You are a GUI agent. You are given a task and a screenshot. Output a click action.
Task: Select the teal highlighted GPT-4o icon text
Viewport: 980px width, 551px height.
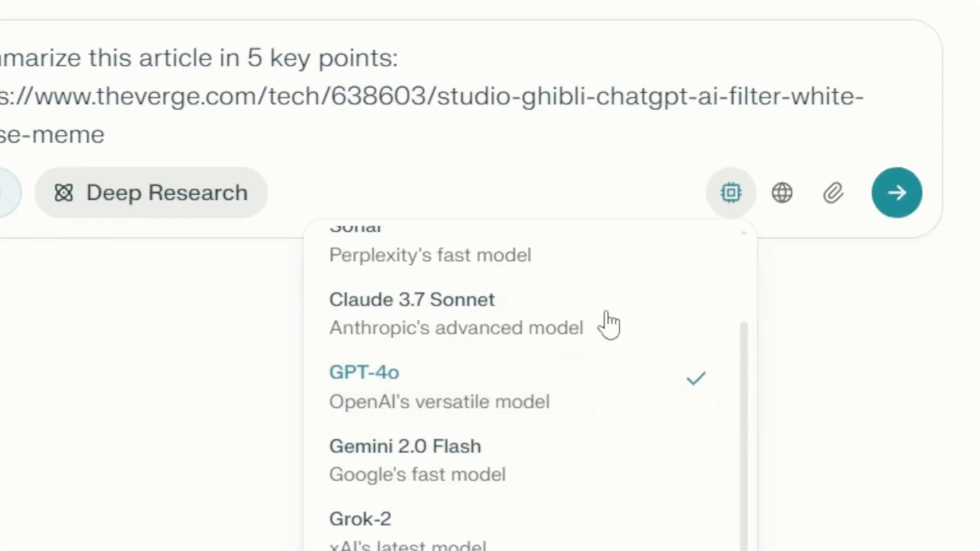click(364, 372)
